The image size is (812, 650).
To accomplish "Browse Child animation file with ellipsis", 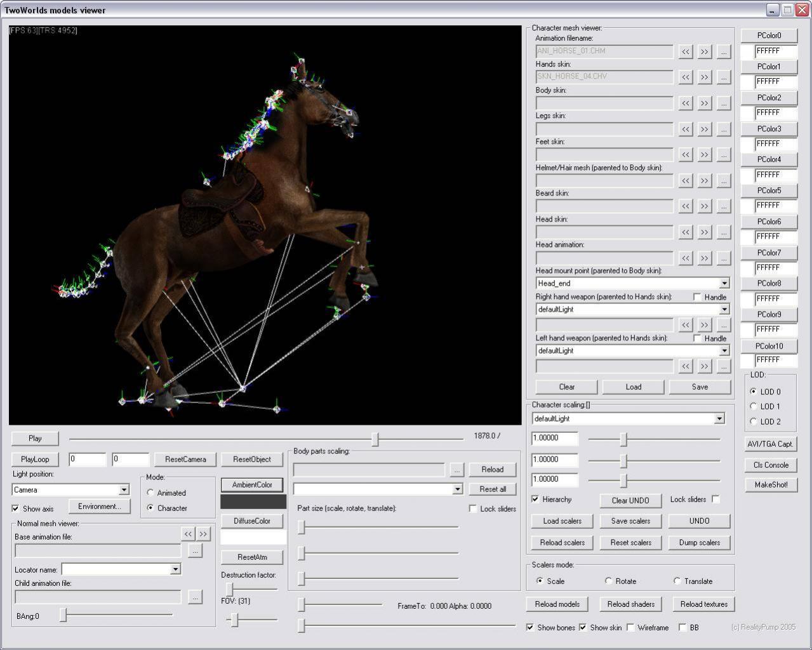I will point(196,597).
